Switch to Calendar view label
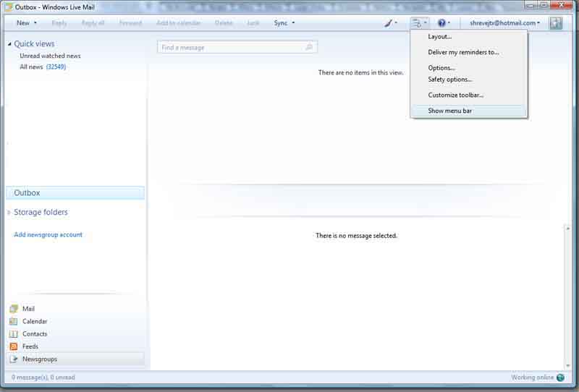Screen dimensions: 579x392 click(35, 321)
